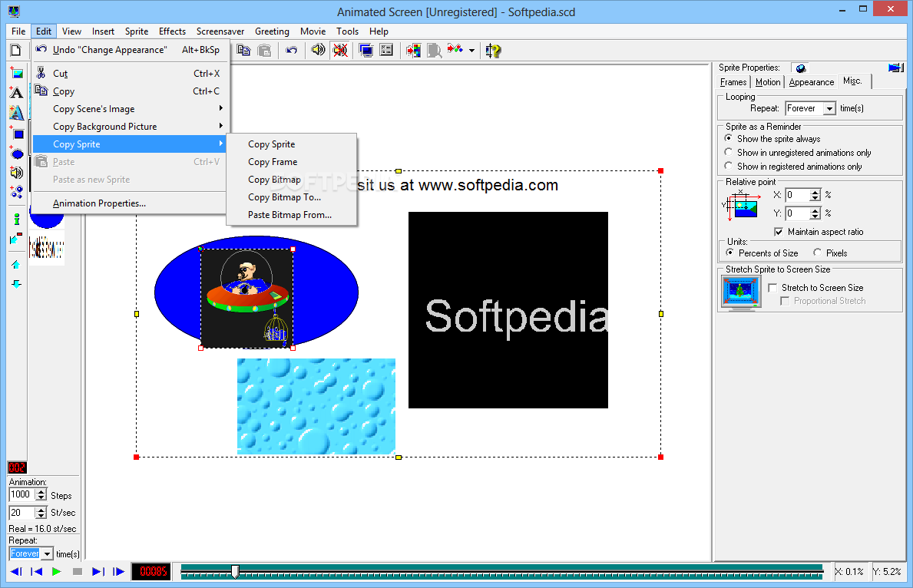Screen dimensions: 913x588
Task: Toggle 'Proportional Stretch' checkbox
Action: tap(785, 301)
